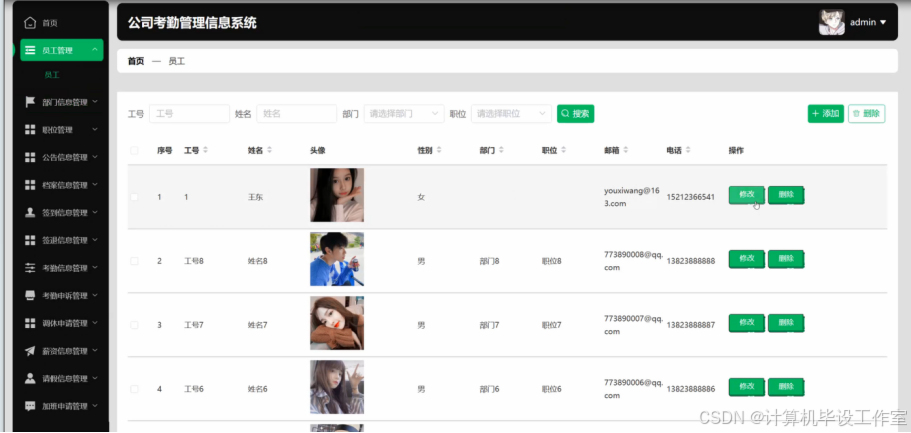Click the grid icon beside 签退信息管理
This screenshot has height=433, width=911.
(x=30, y=240)
